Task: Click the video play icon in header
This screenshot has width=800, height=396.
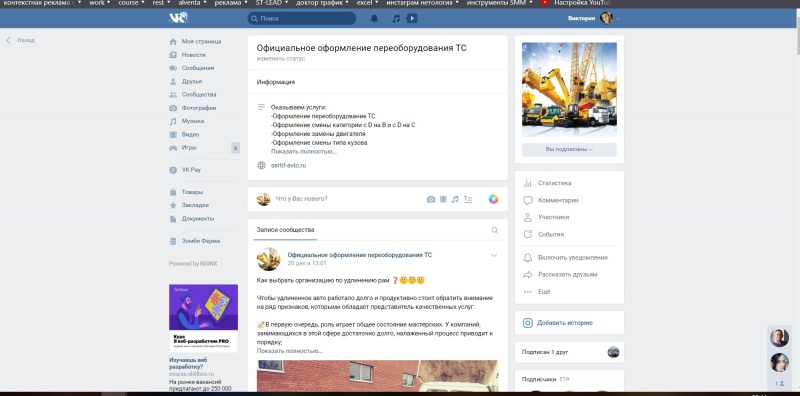Action: tap(412, 18)
